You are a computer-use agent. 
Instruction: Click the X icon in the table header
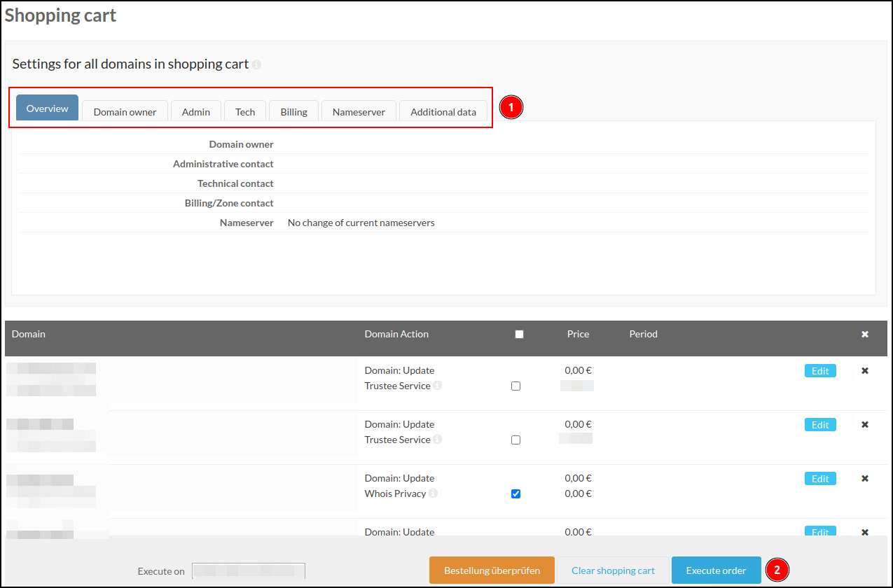coord(865,335)
